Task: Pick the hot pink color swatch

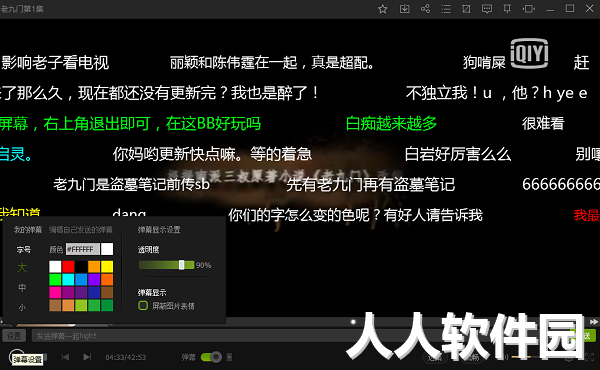Action: click(55, 293)
